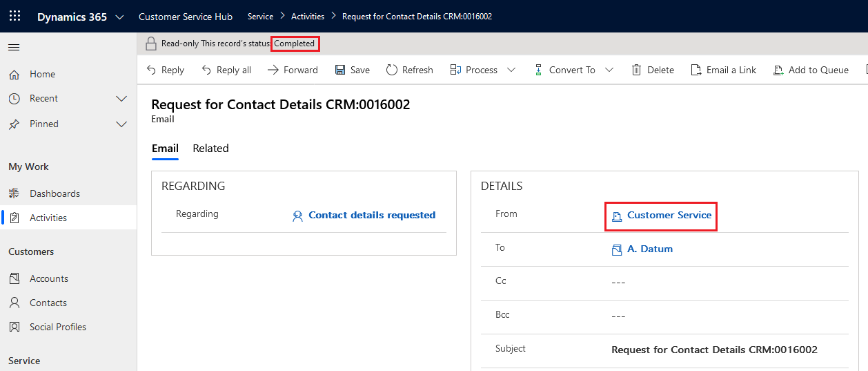Image resolution: width=868 pixels, height=371 pixels.
Task: Click the Reply all label
Action: click(234, 70)
